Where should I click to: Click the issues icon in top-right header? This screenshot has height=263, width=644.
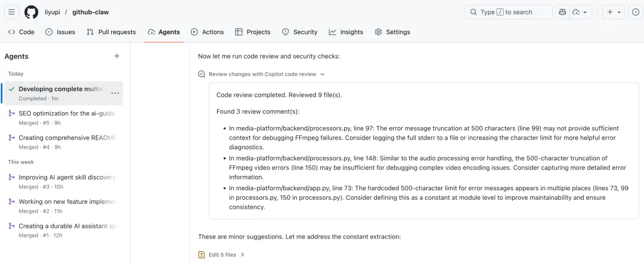point(635,12)
